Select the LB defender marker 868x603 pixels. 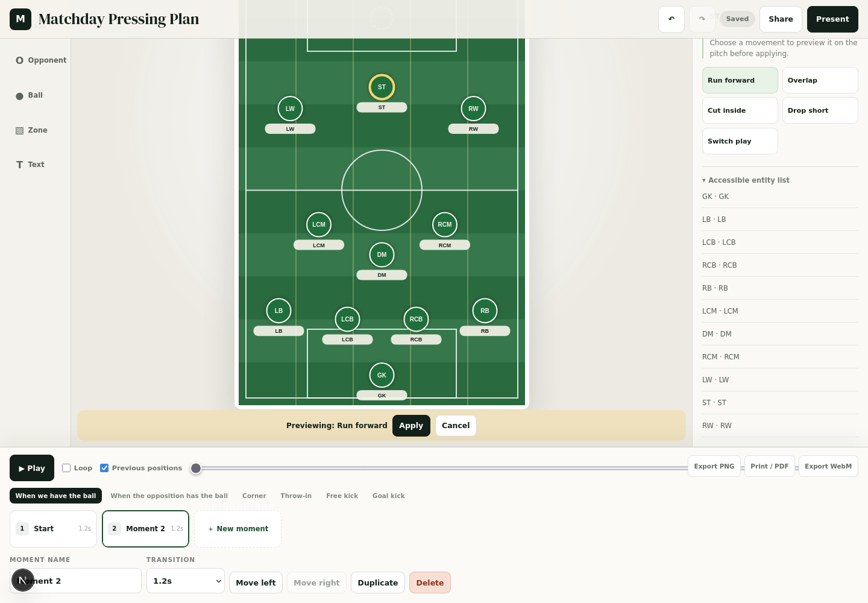tap(278, 311)
